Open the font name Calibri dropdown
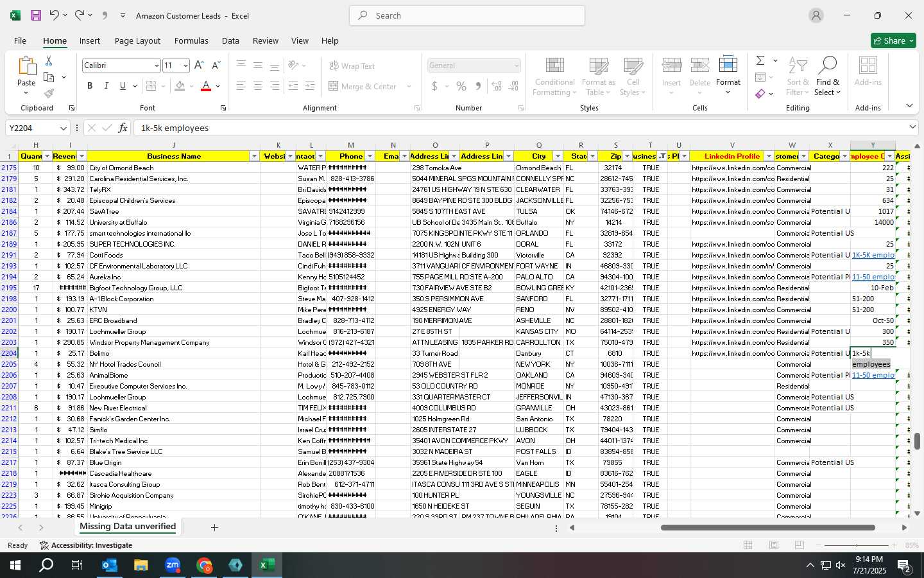 point(156,66)
